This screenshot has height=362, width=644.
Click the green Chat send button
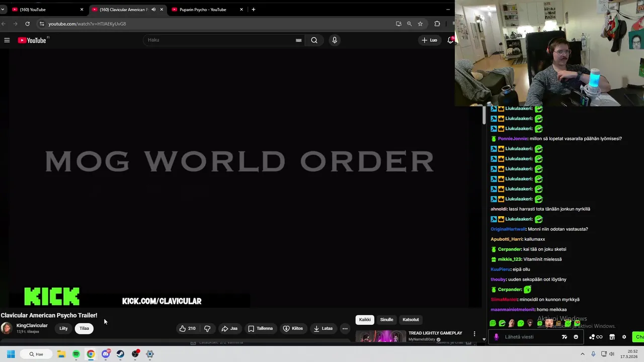click(x=639, y=337)
